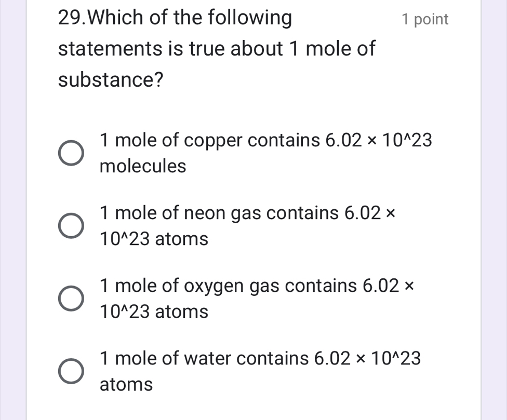Image resolution: width=507 pixels, height=420 pixels.
Task: Select the oxygen gas atoms radio button
Action: coord(71,298)
